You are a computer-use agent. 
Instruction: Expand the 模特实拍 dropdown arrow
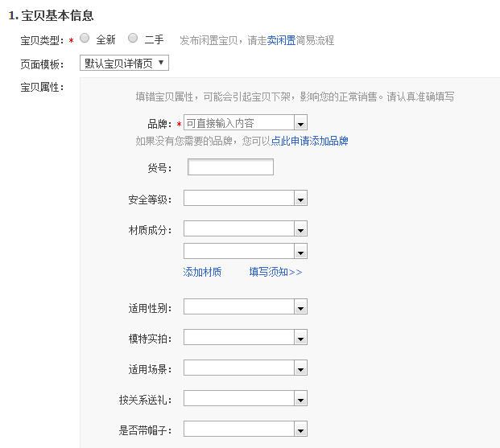click(x=300, y=338)
